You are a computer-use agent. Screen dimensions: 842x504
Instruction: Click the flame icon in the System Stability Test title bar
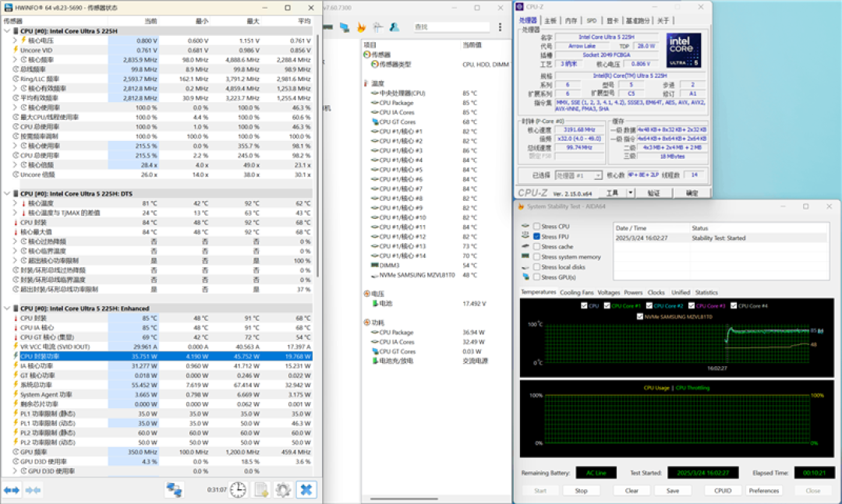click(x=520, y=206)
